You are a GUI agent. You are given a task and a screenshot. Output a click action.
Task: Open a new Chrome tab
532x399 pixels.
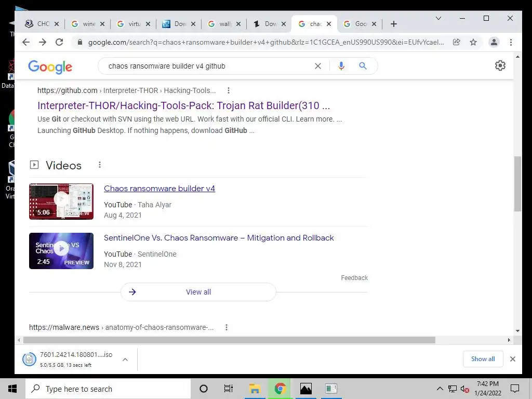(394, 24)
